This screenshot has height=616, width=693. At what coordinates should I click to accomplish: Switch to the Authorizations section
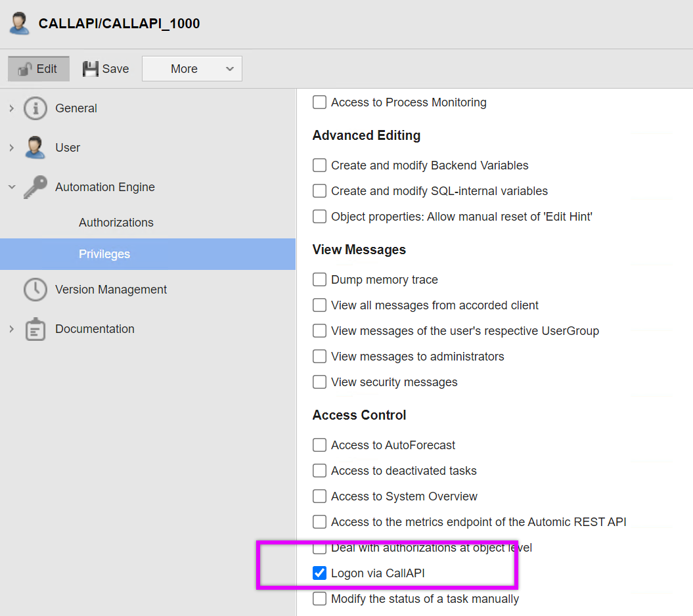116,222
